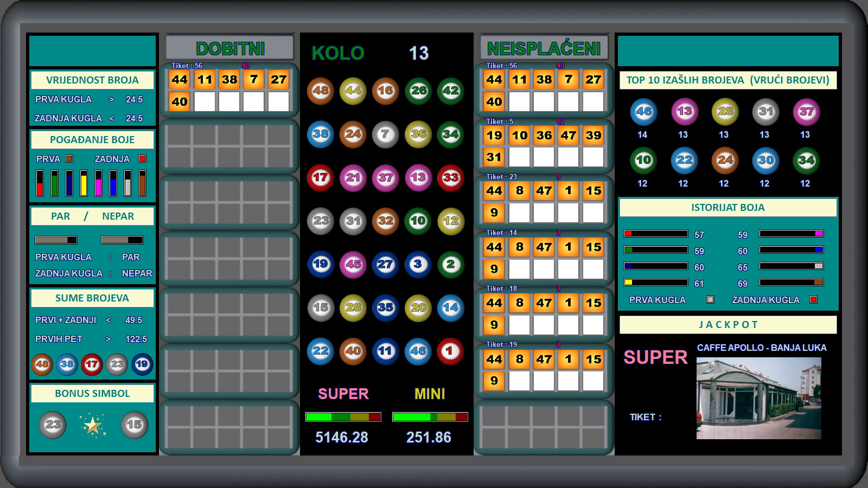This screenshot has width=868, height=488.
Task: Select the POGAĐANJE BOJE section header
Action: click(92, 140)
